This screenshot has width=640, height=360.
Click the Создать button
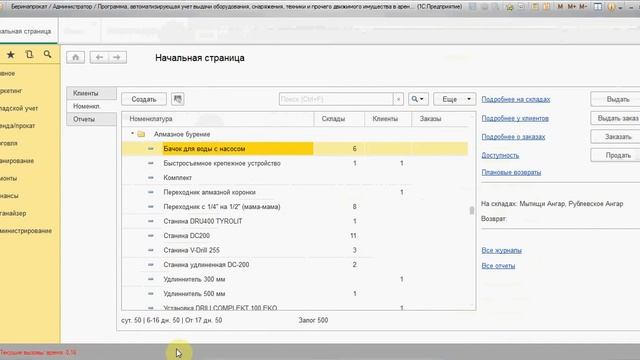(144, 99)
